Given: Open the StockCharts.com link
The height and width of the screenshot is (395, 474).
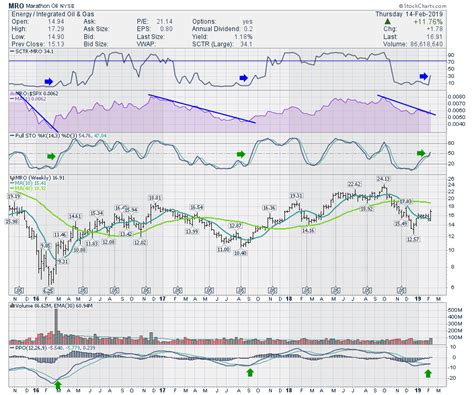Looking at the screenshot, I should [422, 6].
